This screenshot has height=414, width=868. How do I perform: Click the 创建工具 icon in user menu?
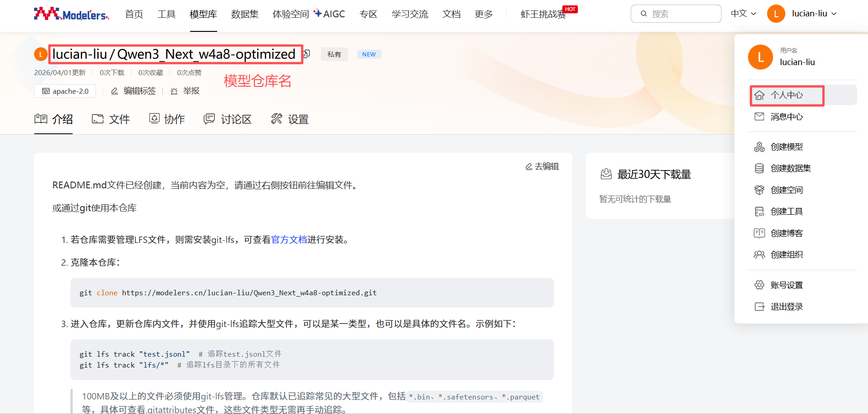pos(759,212)
